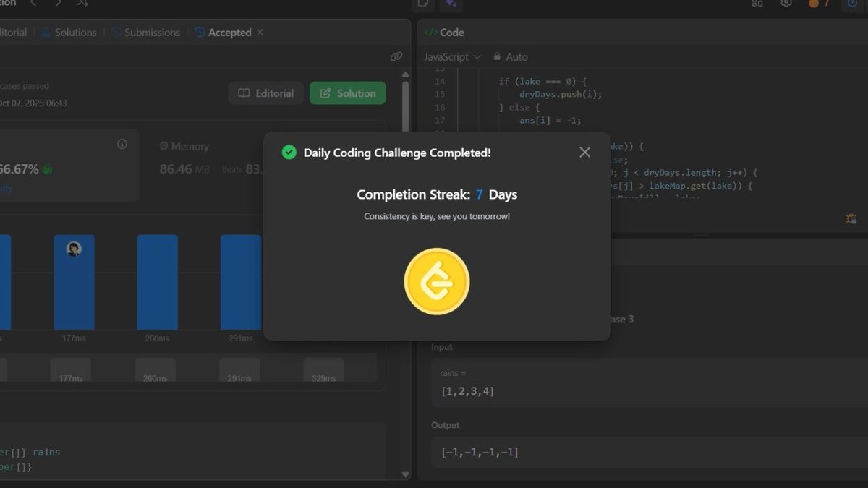Click the 'rains' parameter in the code snippet
The width and height of the screenshot is (868, 488).
(47, 453)
